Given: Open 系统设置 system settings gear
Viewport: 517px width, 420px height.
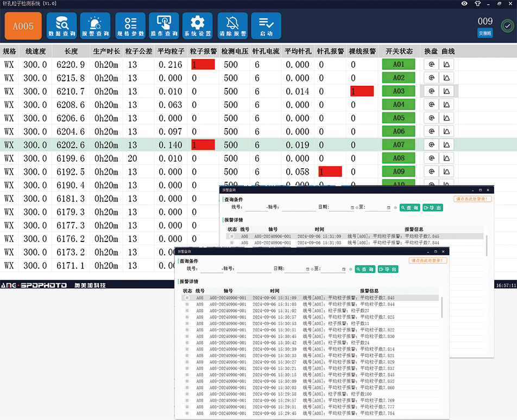Looking at the screenshot, I should click(x=197, y=26).
